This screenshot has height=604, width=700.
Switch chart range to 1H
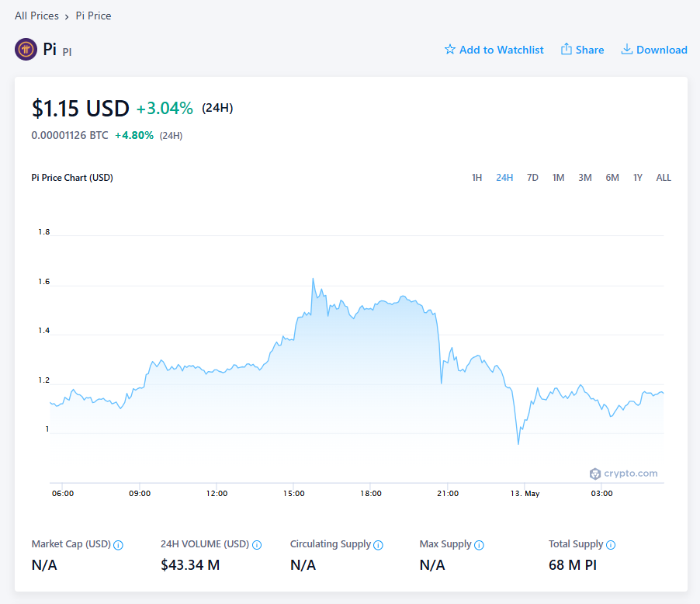[x=476, y=178]
